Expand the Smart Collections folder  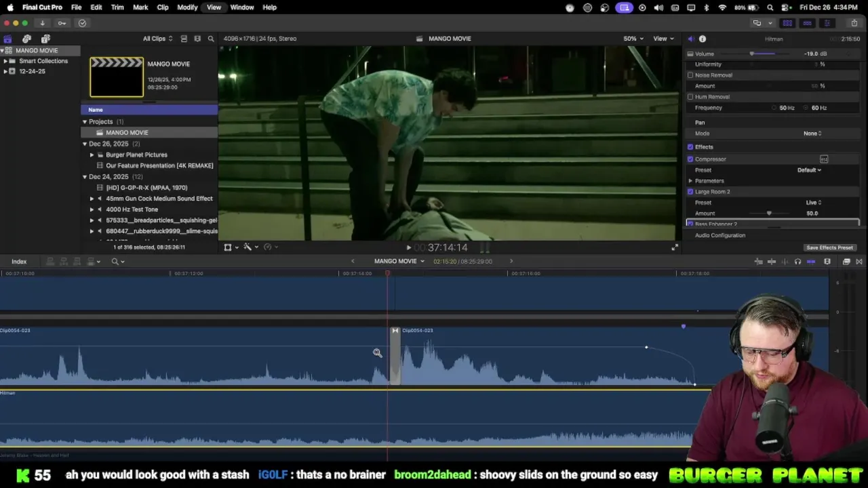pyautogui.click(x=5, y=61)
